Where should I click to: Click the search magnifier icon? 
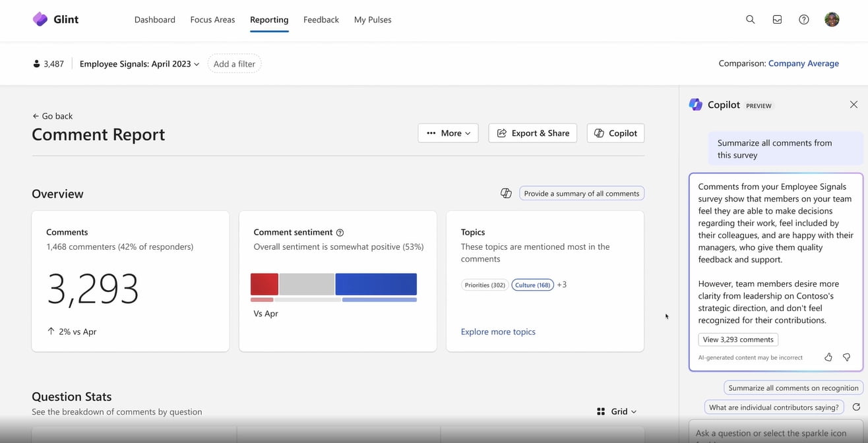(750, 20)
